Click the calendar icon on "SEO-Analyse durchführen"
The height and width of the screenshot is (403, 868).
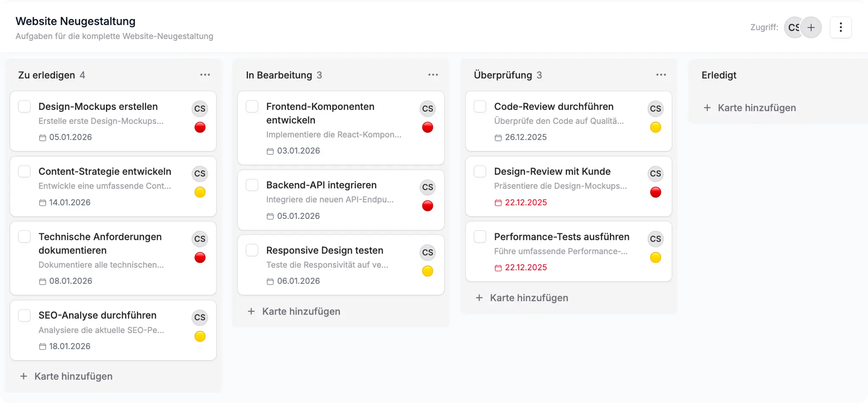42,346
